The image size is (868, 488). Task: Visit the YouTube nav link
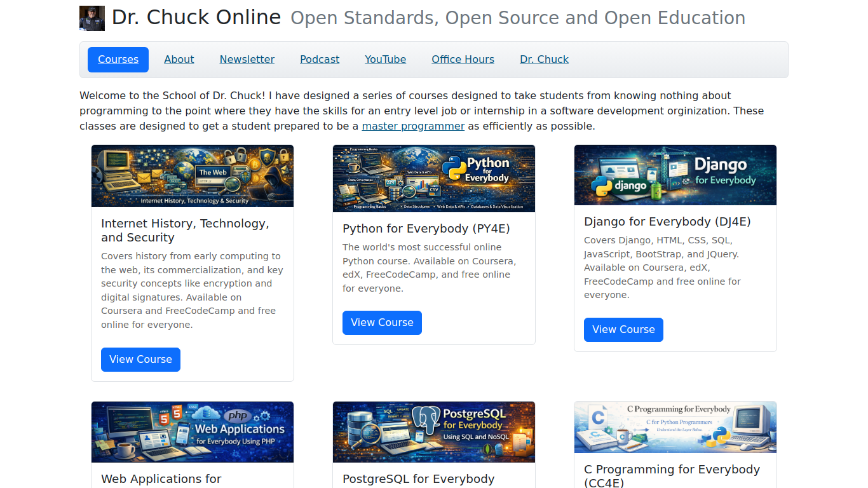(385, 60)
